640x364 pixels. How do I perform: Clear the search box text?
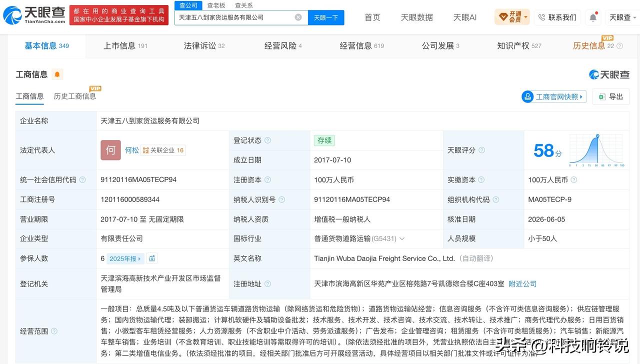(298, 17)
